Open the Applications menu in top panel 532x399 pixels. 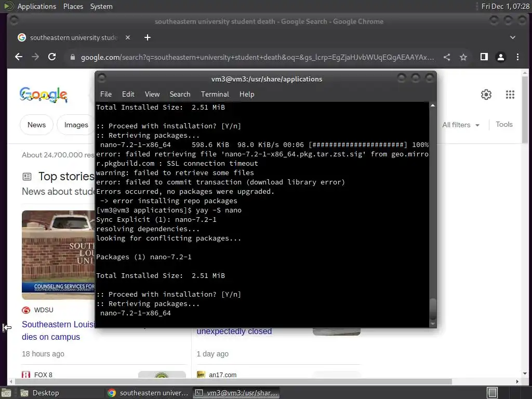[x=37, y=6]
